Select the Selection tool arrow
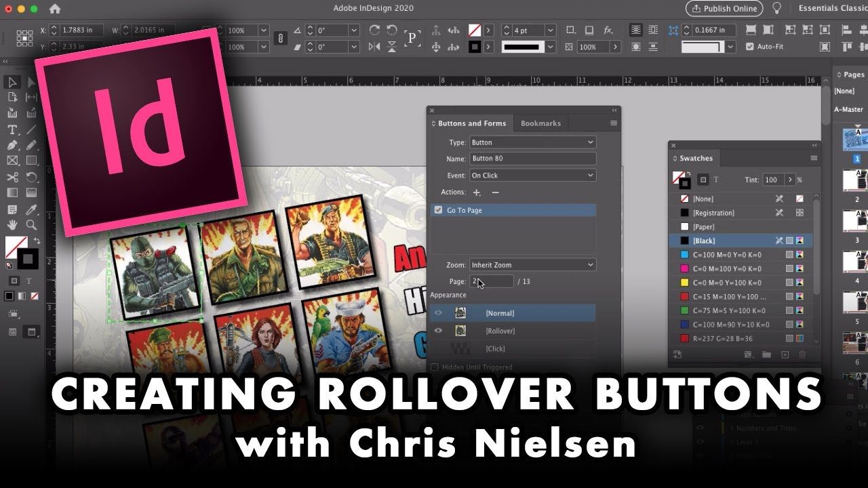868x488 pixels. 12,82
